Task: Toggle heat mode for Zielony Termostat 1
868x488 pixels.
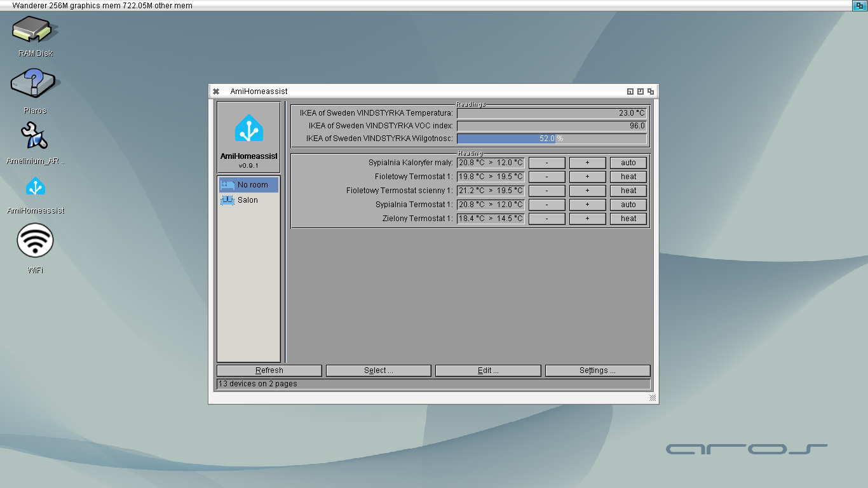Action: (628, 219)
